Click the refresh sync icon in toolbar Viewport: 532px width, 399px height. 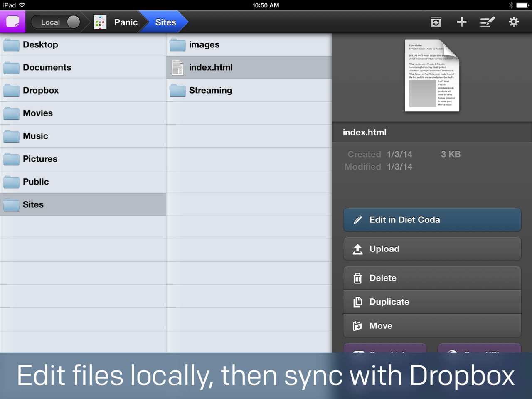(436, 22)
